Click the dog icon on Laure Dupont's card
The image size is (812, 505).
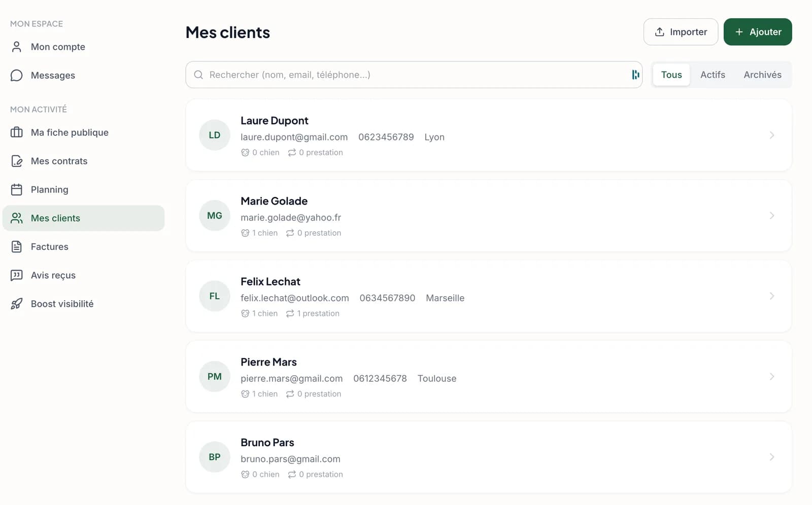tap(245, 153)
